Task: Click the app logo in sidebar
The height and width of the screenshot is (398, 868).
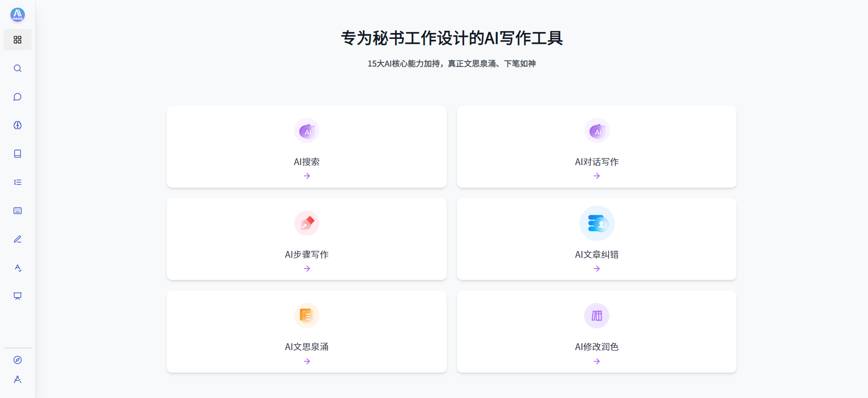Action: tap(18, 14)
